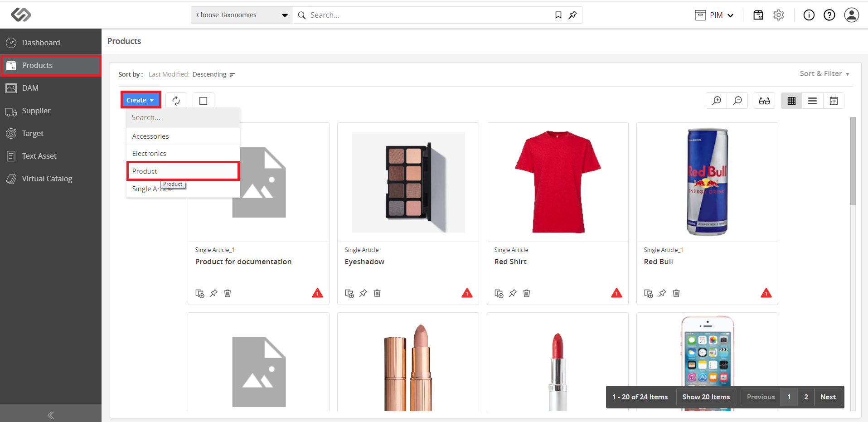Click the warning triangle on Red Bull card
This screenshot has height=422, width=868.
[766, 293]
